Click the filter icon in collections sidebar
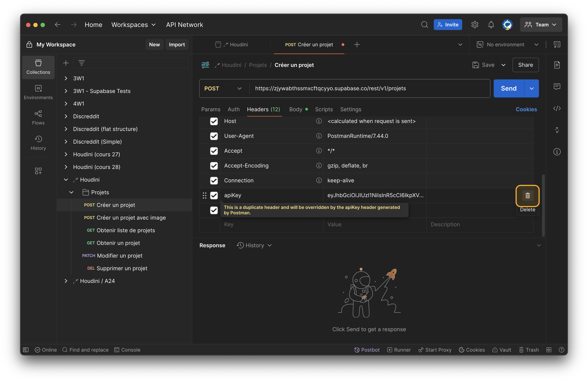This screenshot has width=588, height=382. (x=81, y=63)
